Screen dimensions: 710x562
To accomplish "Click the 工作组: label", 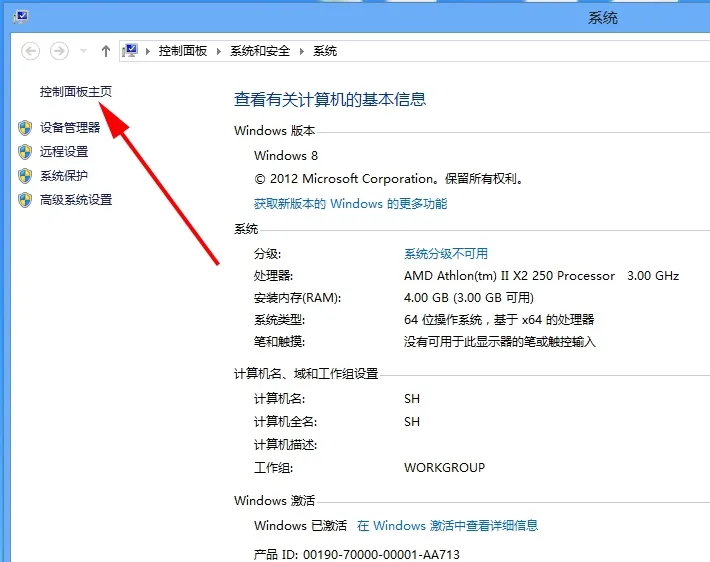I will click(273, 467).
